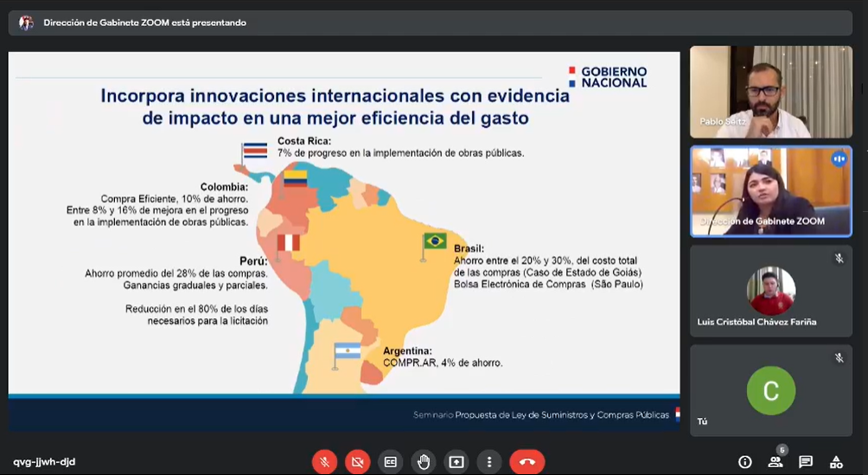Click the 'Argentina:' heading
This screenshot has width=868, height=475.
coord(407,351)
